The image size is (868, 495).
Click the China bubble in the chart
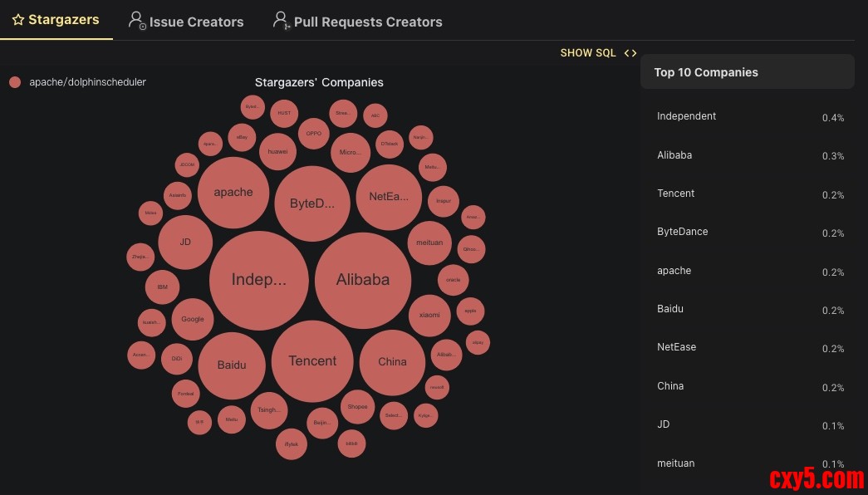(392, 362)
